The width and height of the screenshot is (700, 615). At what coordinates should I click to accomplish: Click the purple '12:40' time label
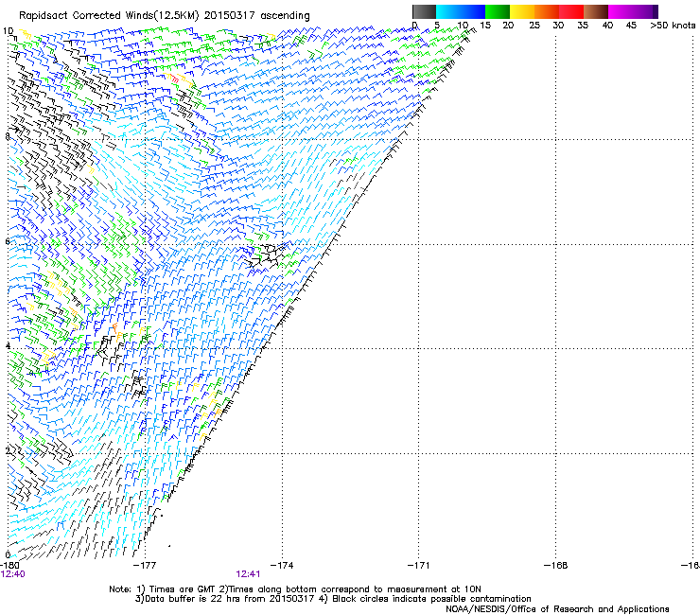13,574
